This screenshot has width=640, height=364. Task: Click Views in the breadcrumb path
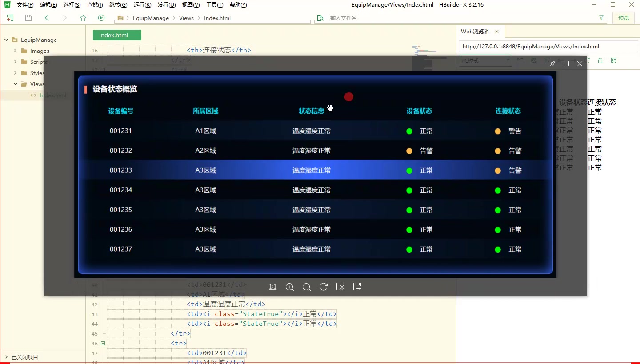186,18
